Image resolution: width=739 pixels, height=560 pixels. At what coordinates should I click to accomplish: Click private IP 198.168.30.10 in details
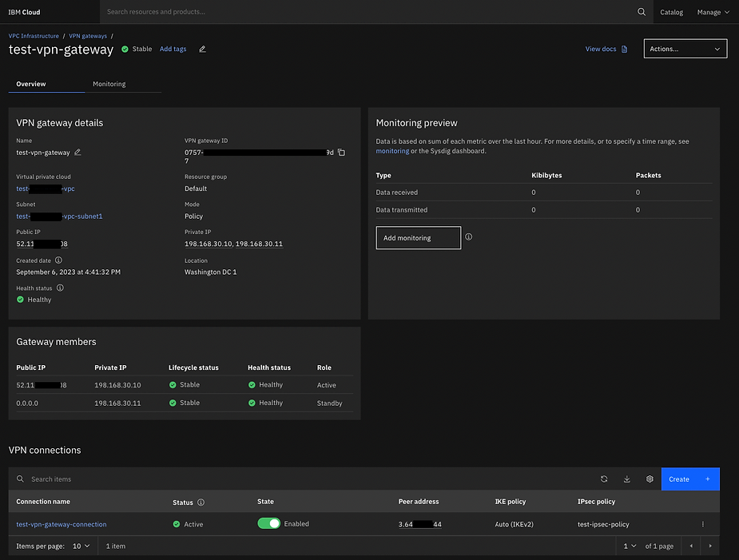pyautogui.click(x=209, y=244)
